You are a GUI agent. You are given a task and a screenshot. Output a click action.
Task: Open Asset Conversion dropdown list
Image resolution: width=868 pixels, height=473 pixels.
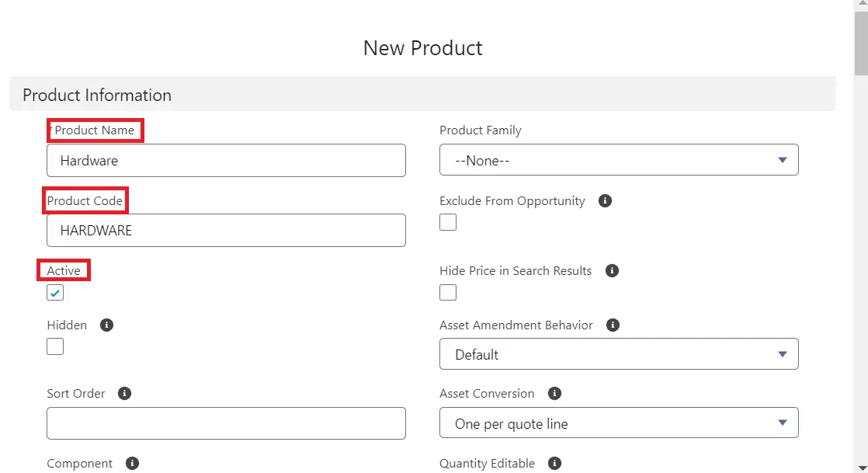click(618, 423)
